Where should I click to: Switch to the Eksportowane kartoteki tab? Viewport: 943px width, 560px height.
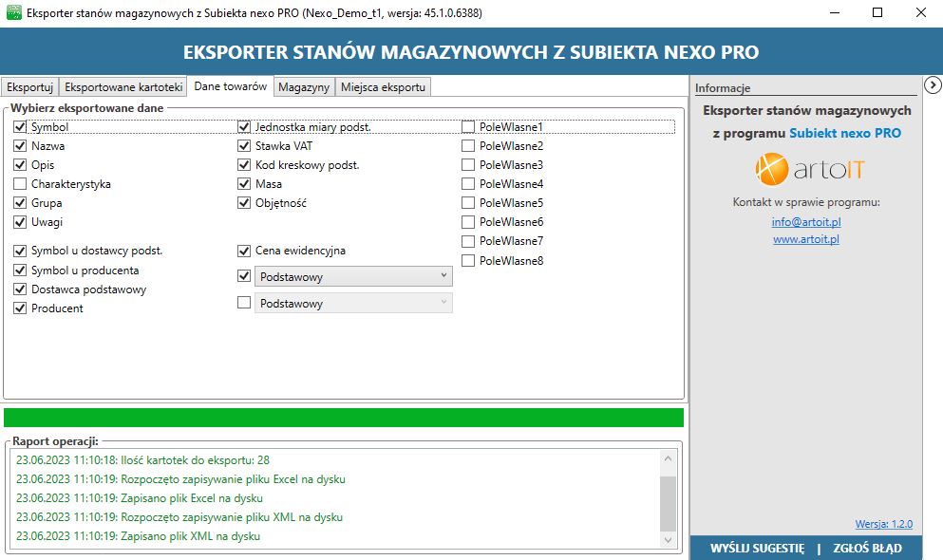click(x=122, y=86)
